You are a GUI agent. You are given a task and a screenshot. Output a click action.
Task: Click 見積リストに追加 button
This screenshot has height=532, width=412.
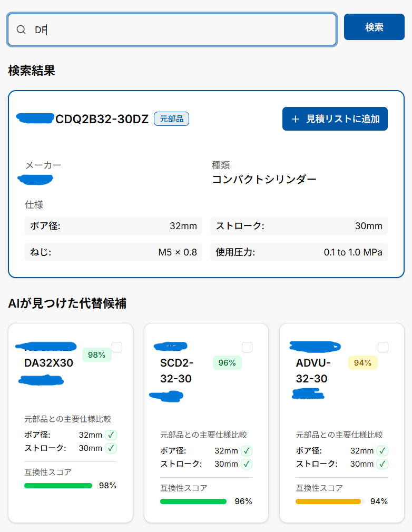[x=335, y=119]
